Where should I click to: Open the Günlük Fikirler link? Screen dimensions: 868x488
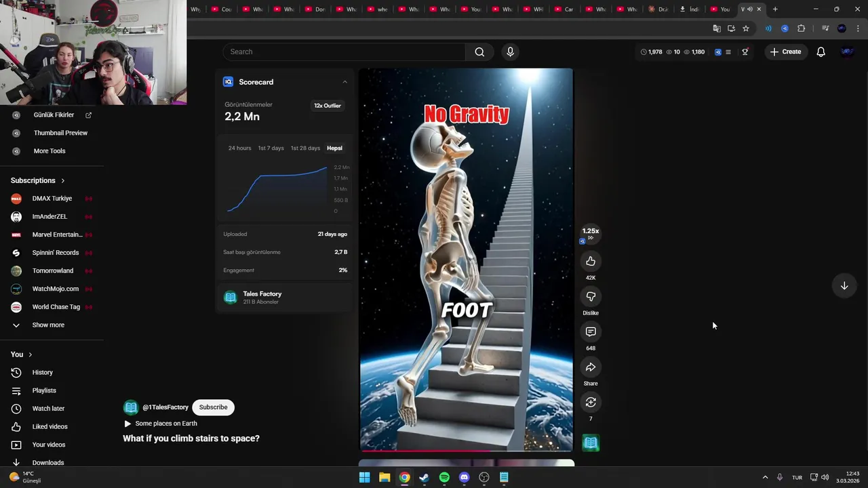tap(54, 115)
